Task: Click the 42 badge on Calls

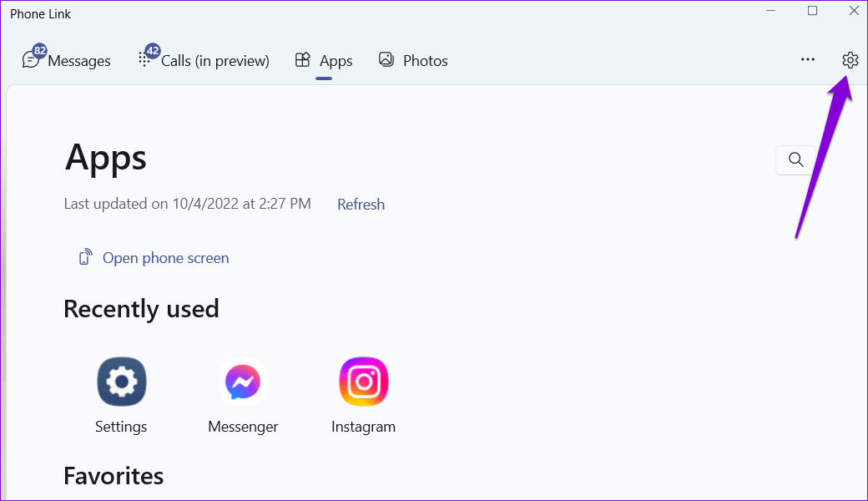Action: click(x=153, y=51)
